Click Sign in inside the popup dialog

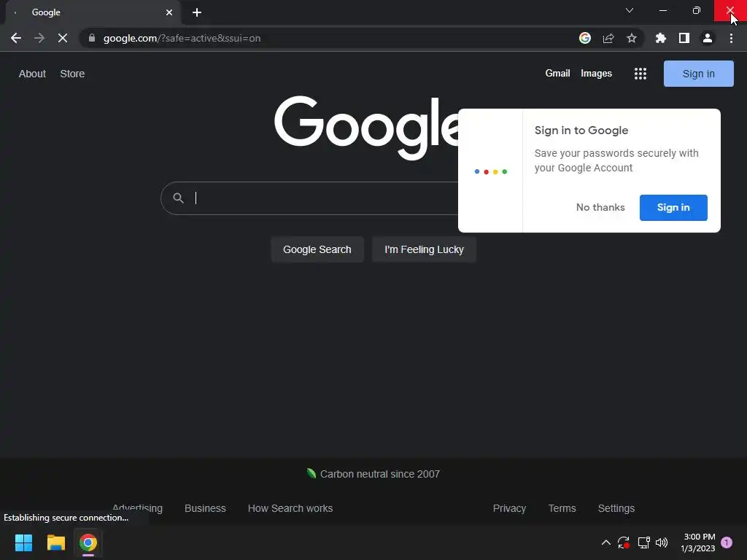click(673, 208)
